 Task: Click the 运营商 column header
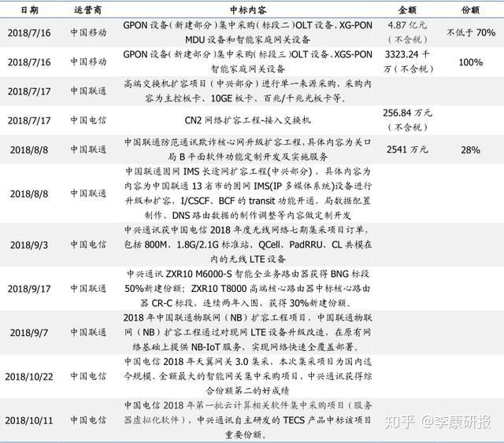pyautogui.click(x=87, y=10)
